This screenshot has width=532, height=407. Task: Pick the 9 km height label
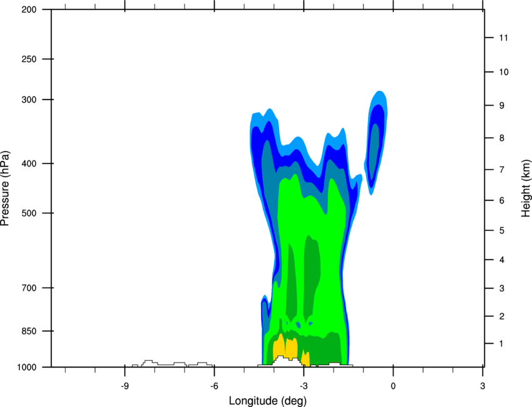tap(502, 106)
